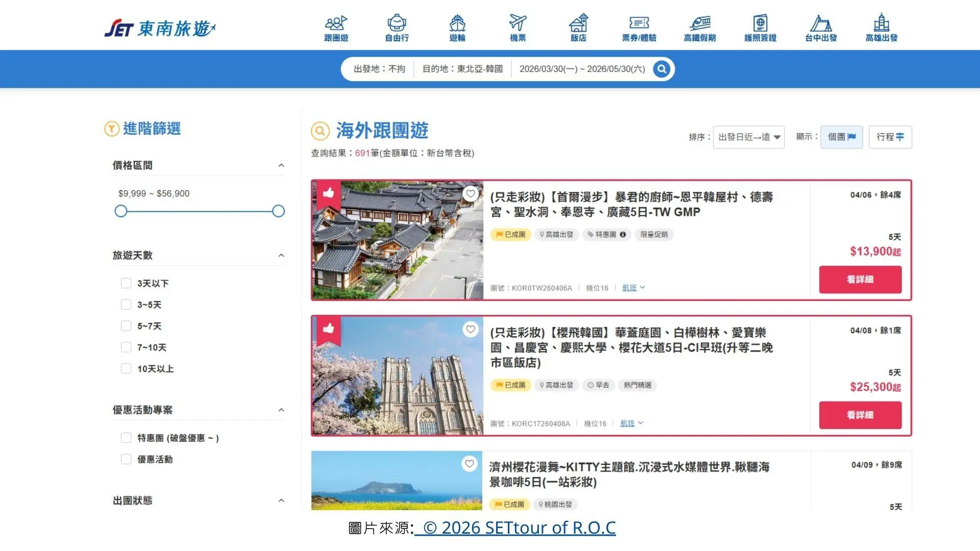Click 看詳細 for the $13,900 tour
The width and height of the screenshot is (980, 551).
860,280
